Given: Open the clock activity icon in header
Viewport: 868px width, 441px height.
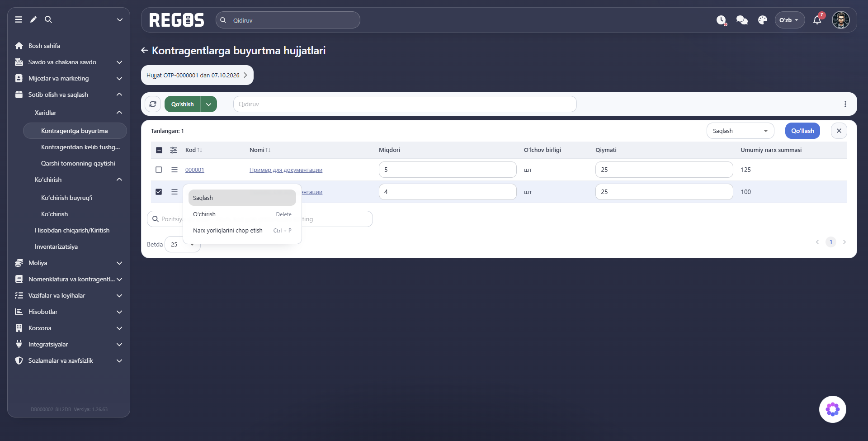Looking at the screenshot, I should [x=722, y=20].
